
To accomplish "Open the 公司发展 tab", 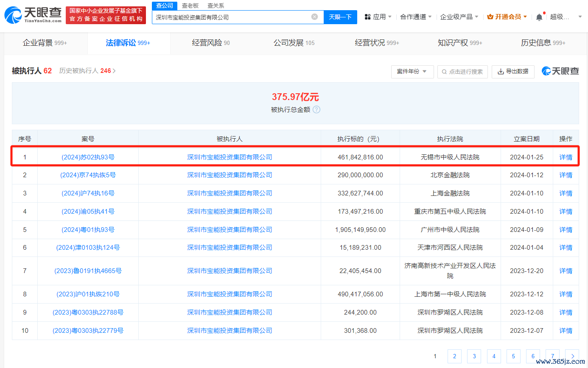I will pos(294,43).
